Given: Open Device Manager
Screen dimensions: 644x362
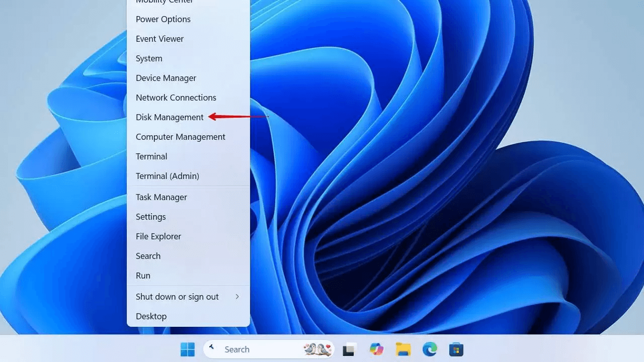Looking at the screenshot, I should click(166, 78).
